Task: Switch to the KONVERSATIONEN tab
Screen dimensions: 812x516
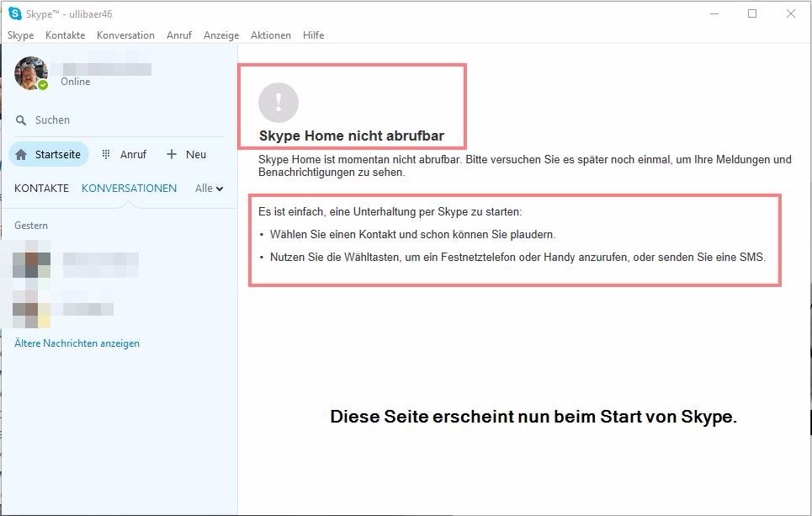Action: click(129, 189)
